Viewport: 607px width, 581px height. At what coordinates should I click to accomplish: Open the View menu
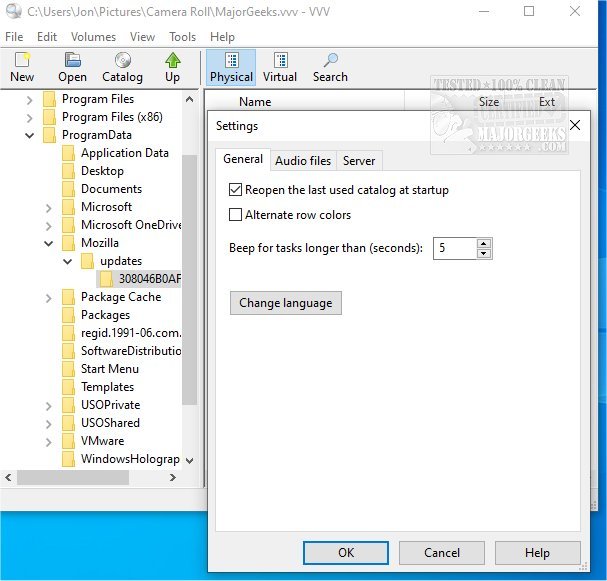[142, 37]
